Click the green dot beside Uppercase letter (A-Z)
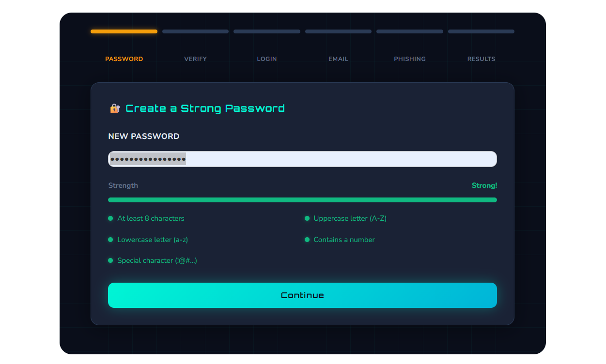The width and height of the screenshot is (606, 364). click(x=307, y=218)
